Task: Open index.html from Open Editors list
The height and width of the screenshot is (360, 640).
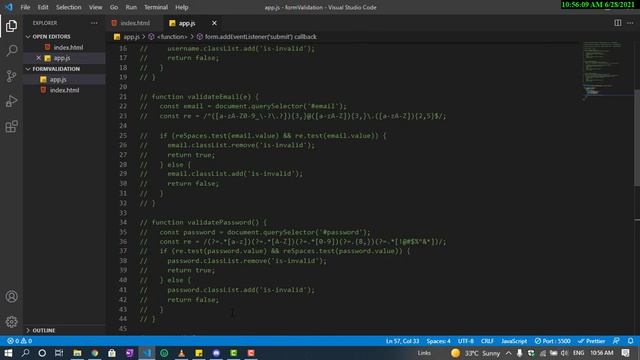Action: (x=68, y=47)
